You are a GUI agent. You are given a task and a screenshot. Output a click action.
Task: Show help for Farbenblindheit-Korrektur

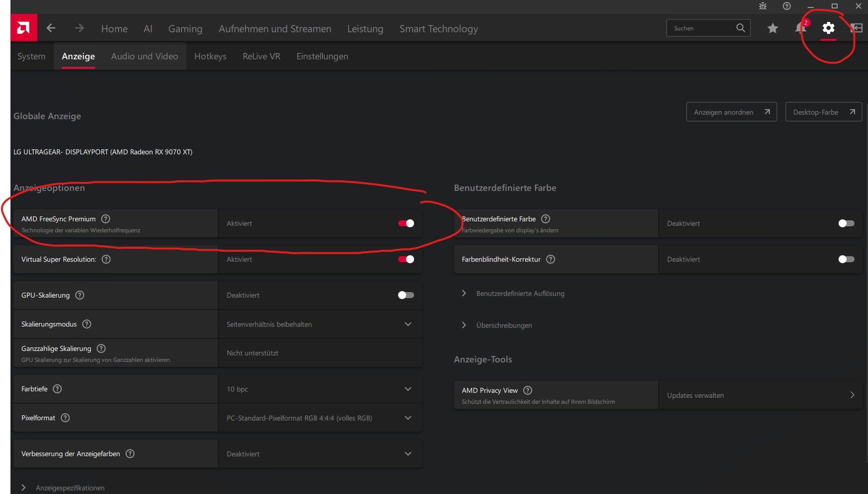[551, 259]
